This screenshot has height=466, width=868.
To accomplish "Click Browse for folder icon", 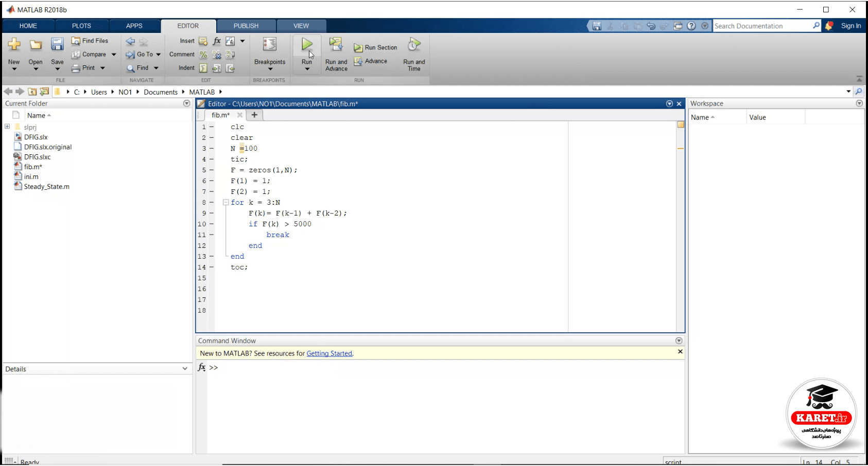I will click(x=44, y=92).
